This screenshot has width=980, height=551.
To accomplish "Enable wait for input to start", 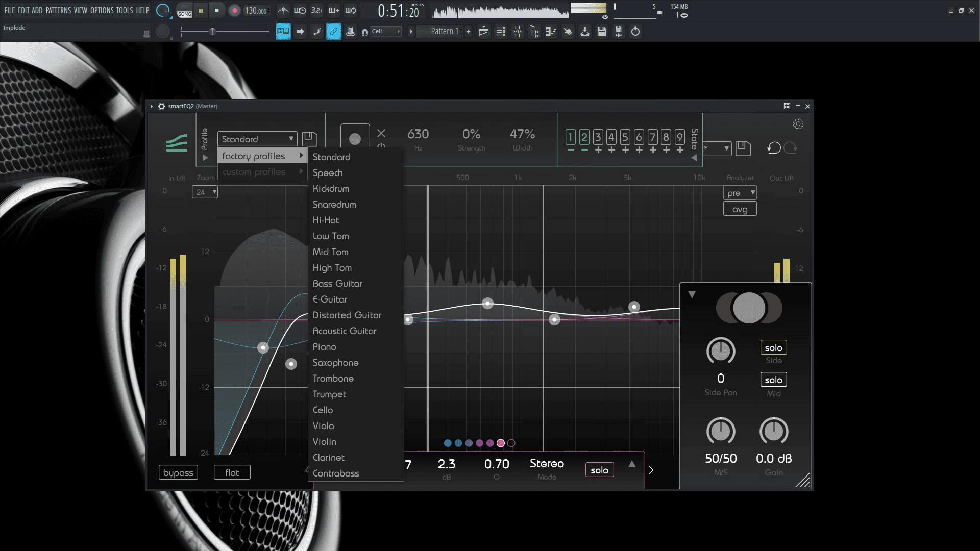I will [300, 10].
